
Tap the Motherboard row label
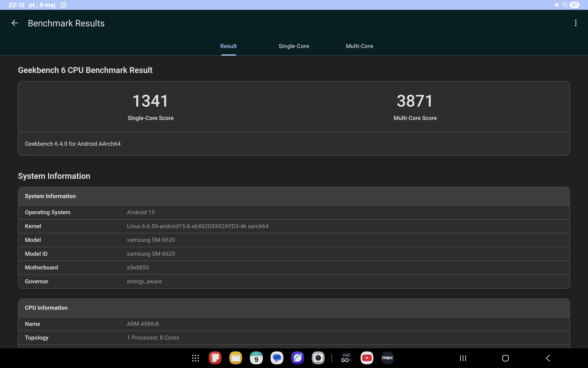pyautogui.click(x=42, y=267)
